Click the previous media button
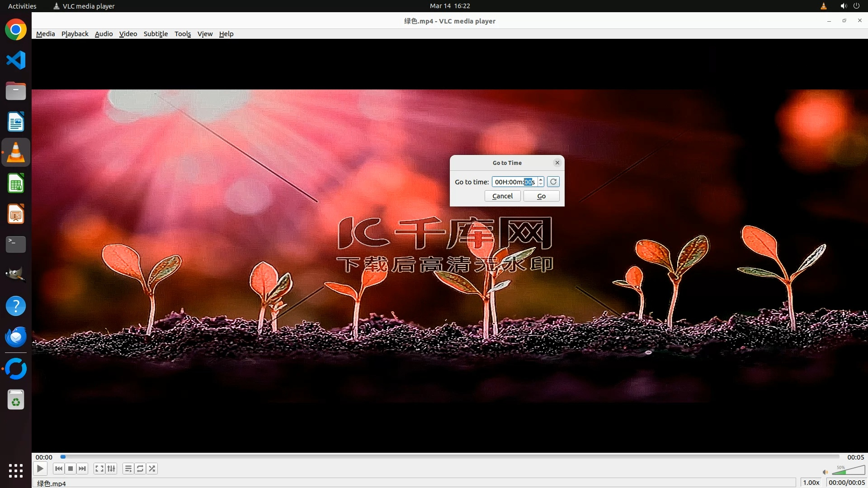Screen dimensions: 868x488 tap(58, 469)
